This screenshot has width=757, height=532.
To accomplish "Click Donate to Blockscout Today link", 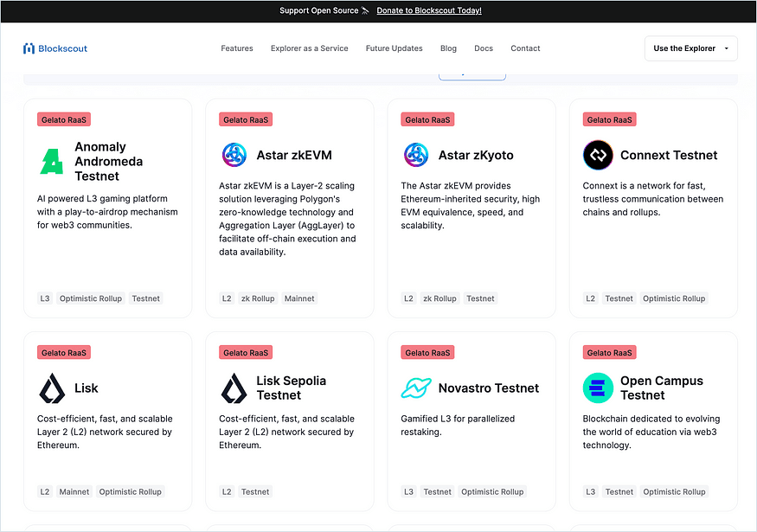I will 429,10.
